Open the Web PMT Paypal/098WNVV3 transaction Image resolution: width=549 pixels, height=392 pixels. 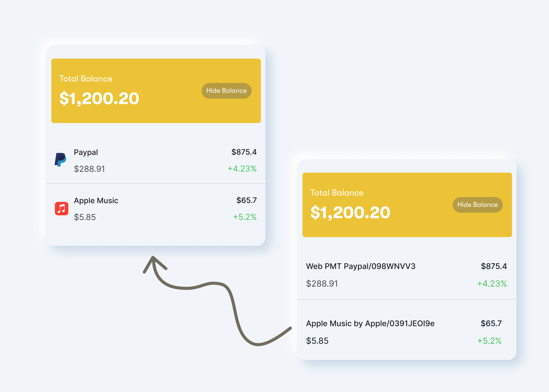(x=360, y=266)
